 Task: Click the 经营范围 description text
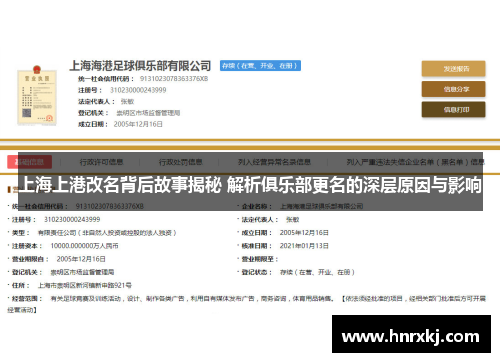click(x=247, y=304)
